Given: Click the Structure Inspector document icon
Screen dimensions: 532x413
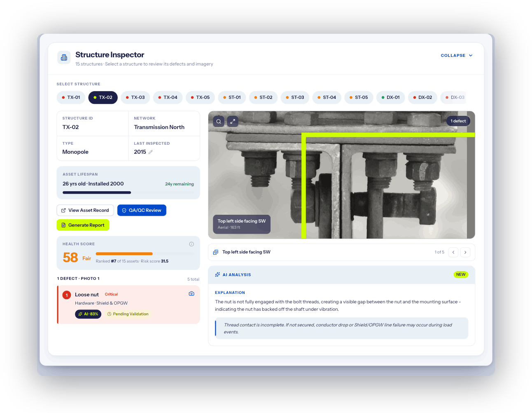Looking at the screenshot, I should click(x=64, y=57).
